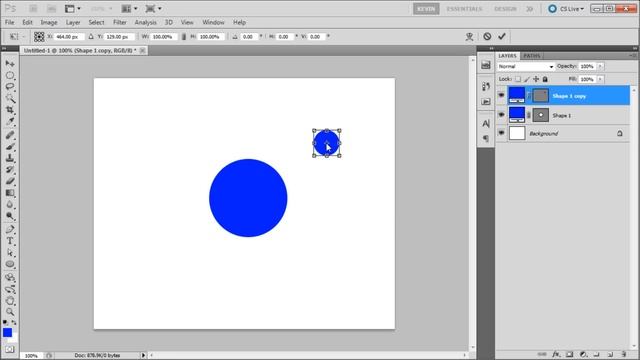Toggle lock transparent pixels
Image resolution: width=640 pixels, height=360 pixels.
click(x=518, y=79)
